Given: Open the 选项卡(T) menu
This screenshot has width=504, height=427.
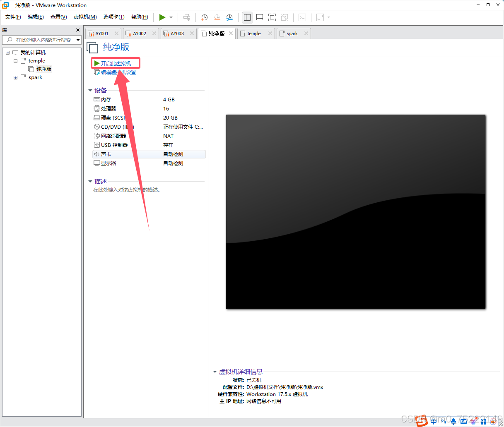Looking at the screenshot, I should [x=114, y=17].
